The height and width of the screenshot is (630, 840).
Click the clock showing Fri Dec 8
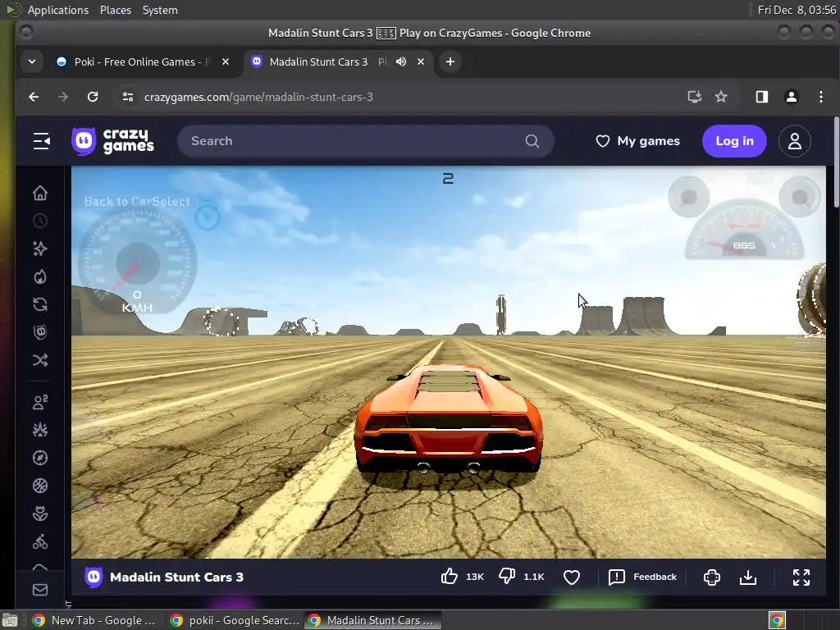point(797,10)
